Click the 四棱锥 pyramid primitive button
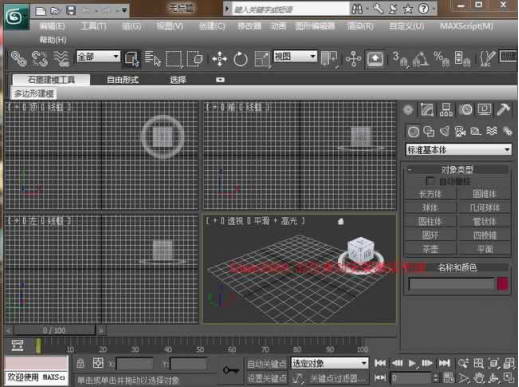The image size is (519, 387). pos(485,235)
